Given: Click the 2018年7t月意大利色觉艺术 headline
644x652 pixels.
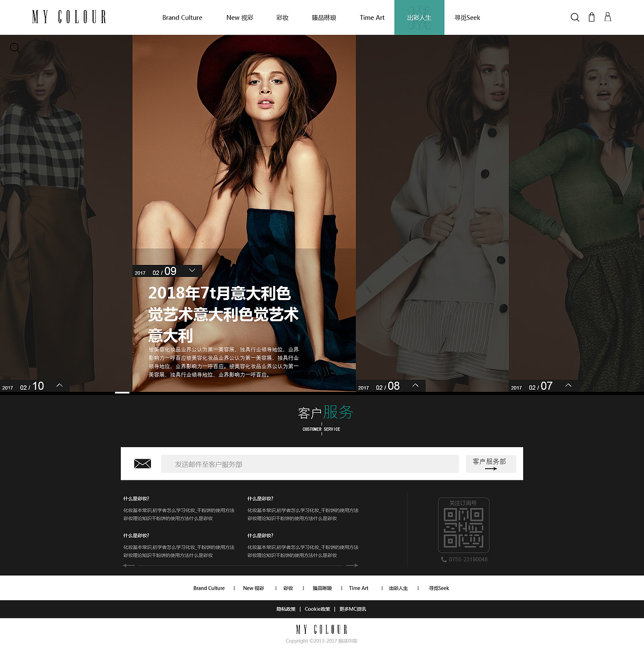Looking at the screenshot, I should click(x=223, y=314).
